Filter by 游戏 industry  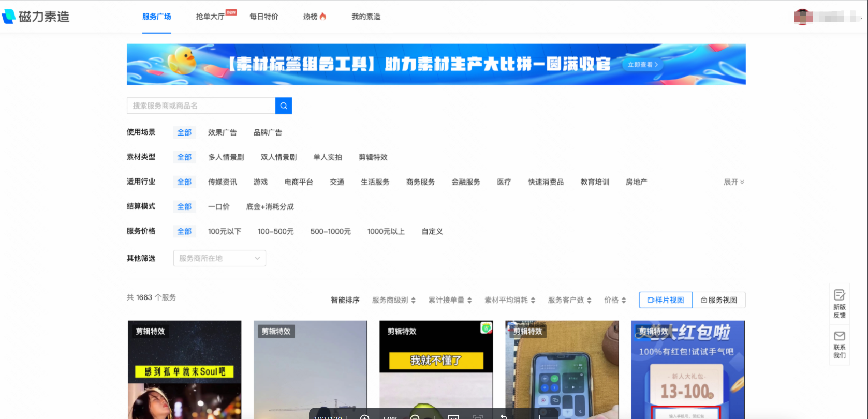[260, 182]
